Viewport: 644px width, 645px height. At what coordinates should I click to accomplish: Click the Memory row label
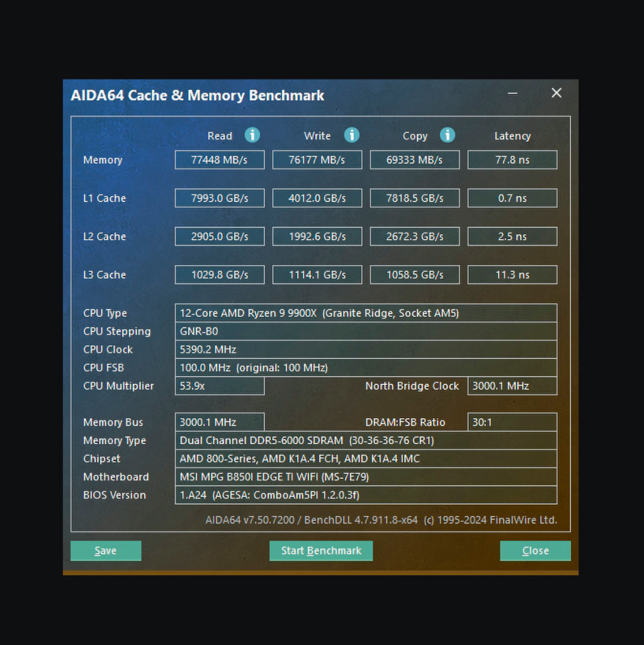pos(103,160)
